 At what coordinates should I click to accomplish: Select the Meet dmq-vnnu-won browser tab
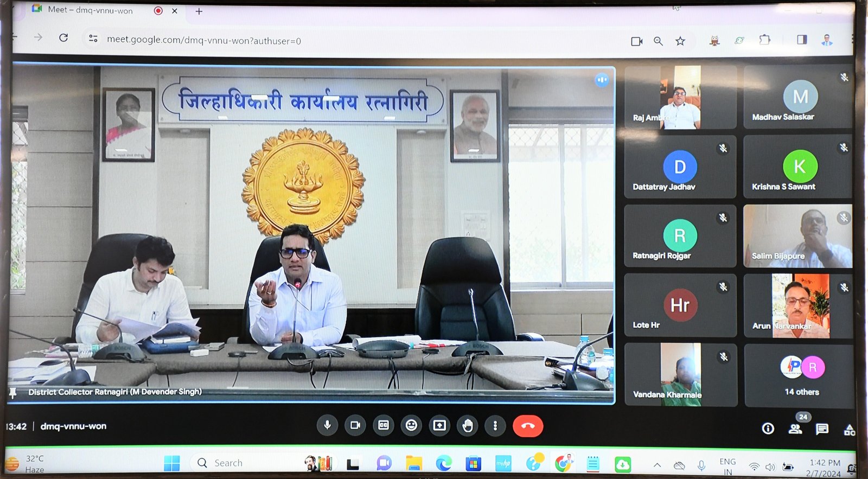pos(90,10)
